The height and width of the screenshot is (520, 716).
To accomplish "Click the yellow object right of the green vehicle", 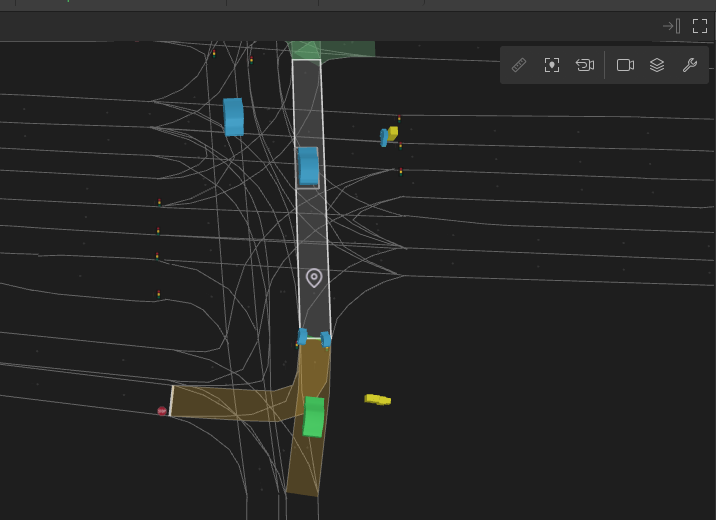I will click(x=378, y=400).
